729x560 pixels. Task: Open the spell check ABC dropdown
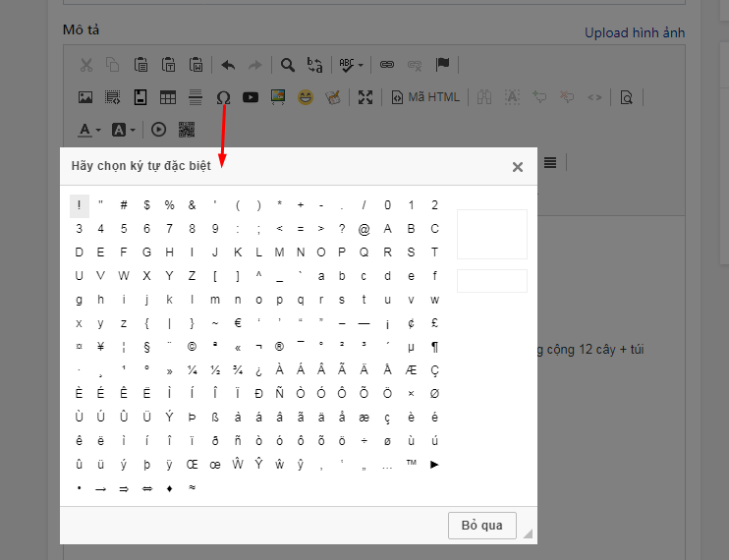click(x=351, y=65)
